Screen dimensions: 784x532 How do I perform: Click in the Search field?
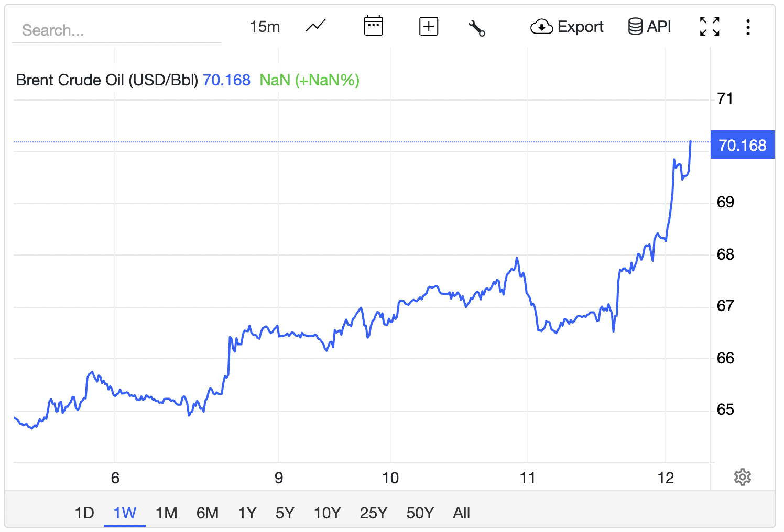[116, 30]
